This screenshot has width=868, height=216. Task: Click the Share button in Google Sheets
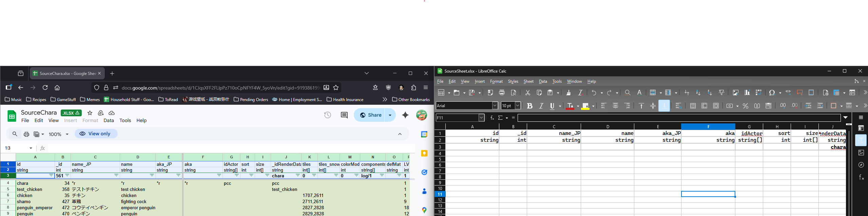click(370, 115)
